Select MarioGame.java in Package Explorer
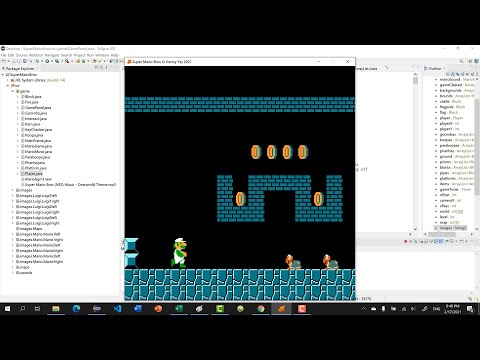Viewport: 480px width, 360px height. (x=36, y=146)
